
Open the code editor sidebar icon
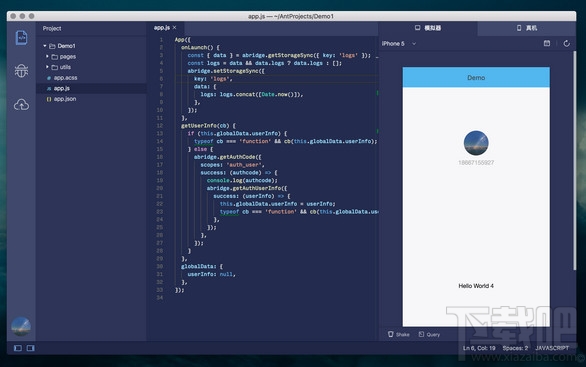21,38
